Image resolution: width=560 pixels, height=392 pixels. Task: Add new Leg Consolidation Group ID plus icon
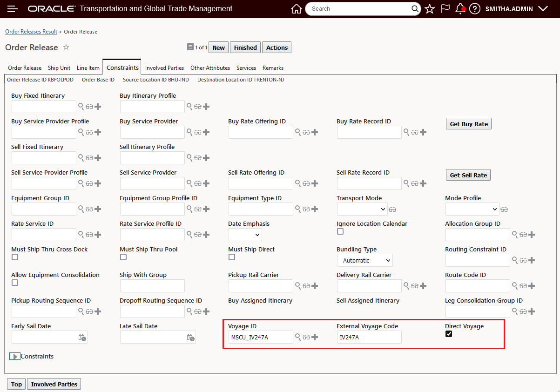point(532,311)
